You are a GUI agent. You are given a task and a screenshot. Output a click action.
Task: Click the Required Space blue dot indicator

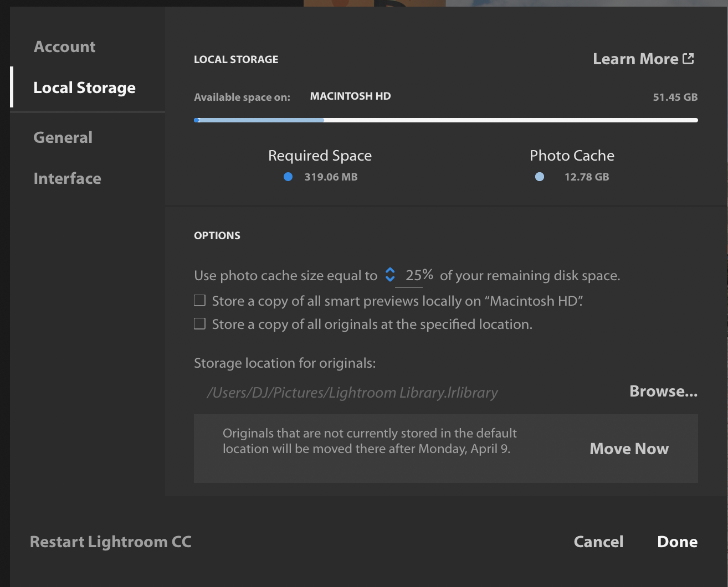click(288, 177)
